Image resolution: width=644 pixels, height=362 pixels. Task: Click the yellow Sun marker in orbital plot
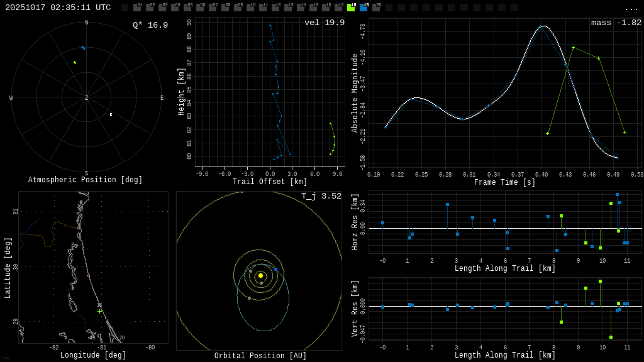click(x=260, y=275)
